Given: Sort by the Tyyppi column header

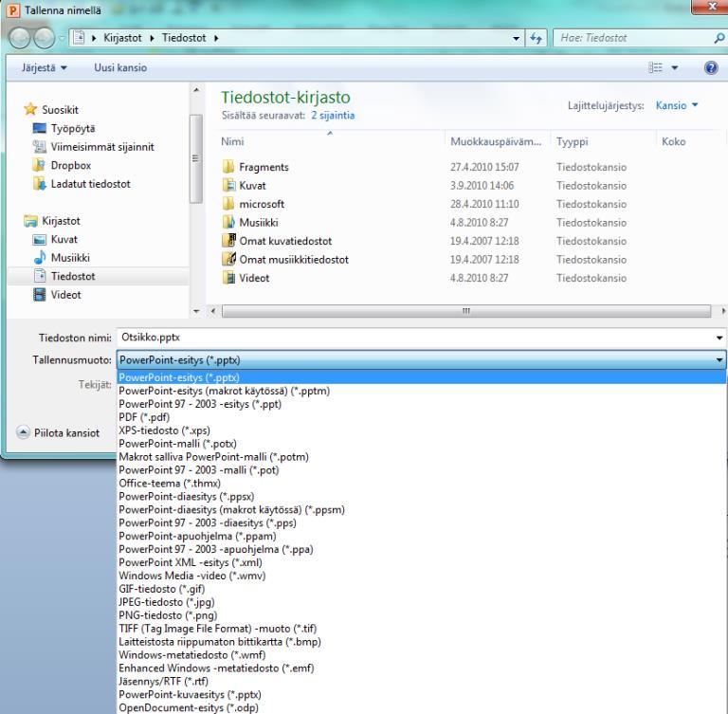Looking at the screenshot, I should [x=603, y=141].
